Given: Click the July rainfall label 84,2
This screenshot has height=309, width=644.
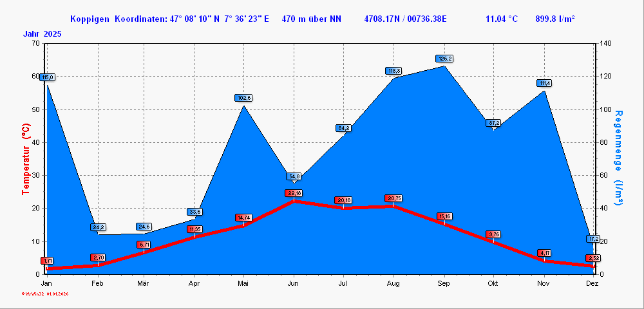Looking at the screenshot, I should (343, 128).
